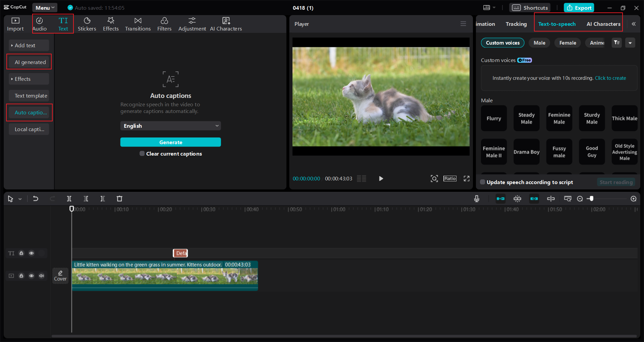
Task: Click the timeline grid quality icon in player
Action: (362, 178)
